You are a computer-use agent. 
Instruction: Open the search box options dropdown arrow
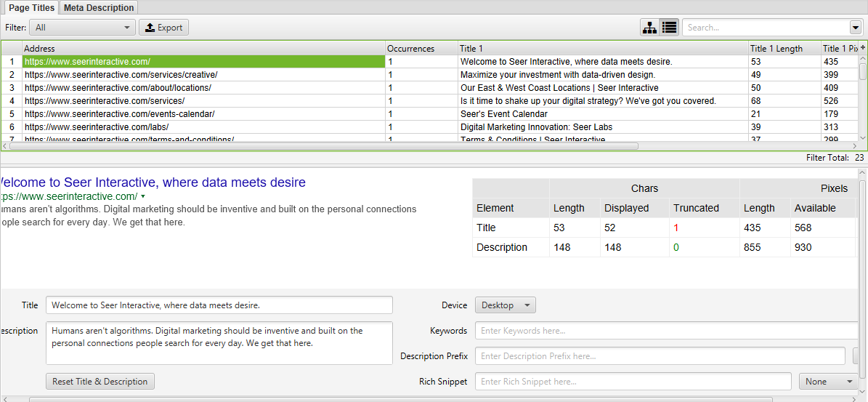point(855,28)
